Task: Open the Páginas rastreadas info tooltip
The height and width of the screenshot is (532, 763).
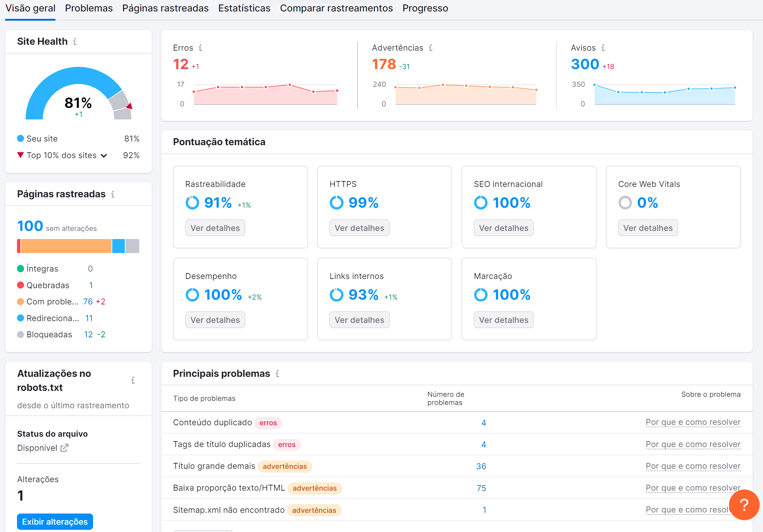Action: click(x=113, y=194)
